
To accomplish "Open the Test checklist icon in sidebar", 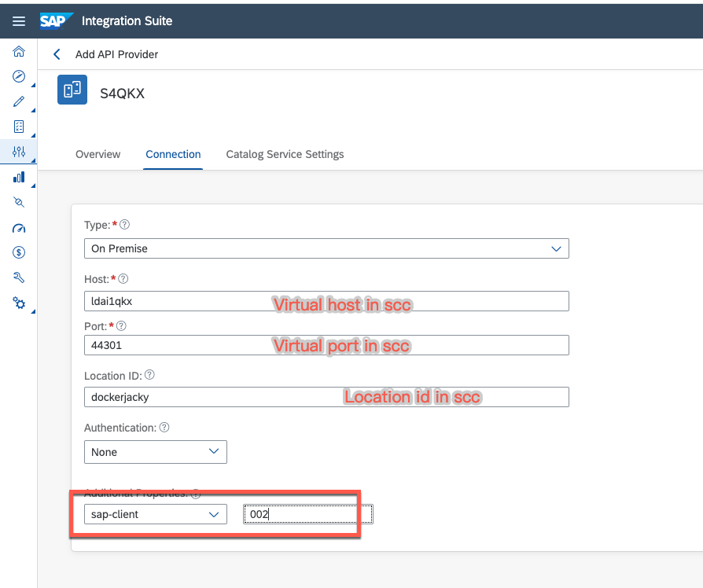I will [x=19, y=127].
